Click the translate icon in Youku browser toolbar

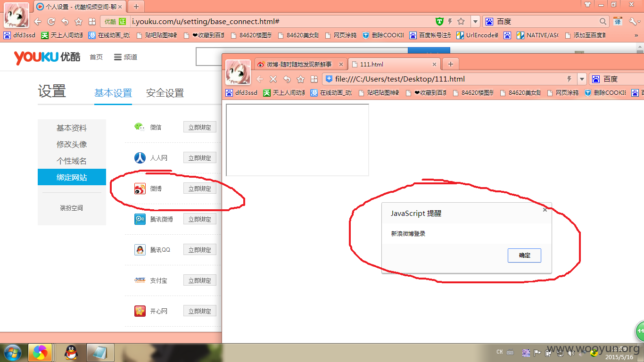618,21
